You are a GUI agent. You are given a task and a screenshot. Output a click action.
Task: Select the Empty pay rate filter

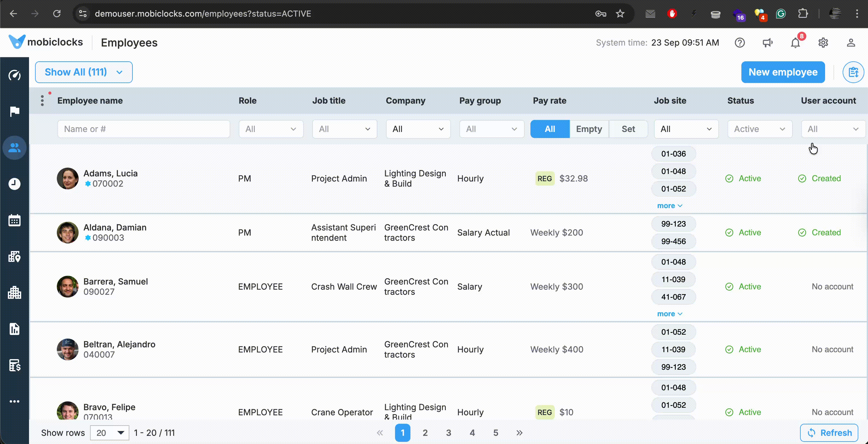click(x=589, y=129)
